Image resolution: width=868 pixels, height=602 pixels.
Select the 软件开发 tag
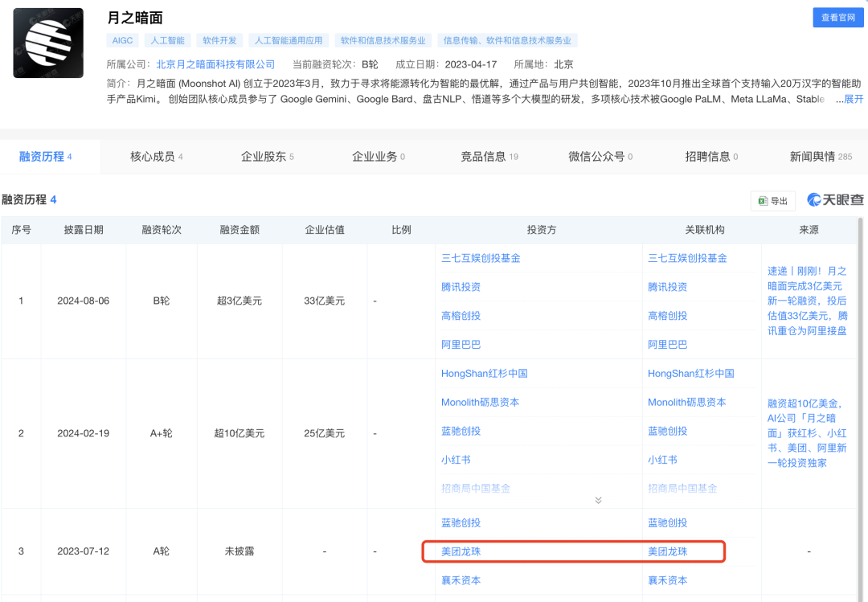pos(219,40)
